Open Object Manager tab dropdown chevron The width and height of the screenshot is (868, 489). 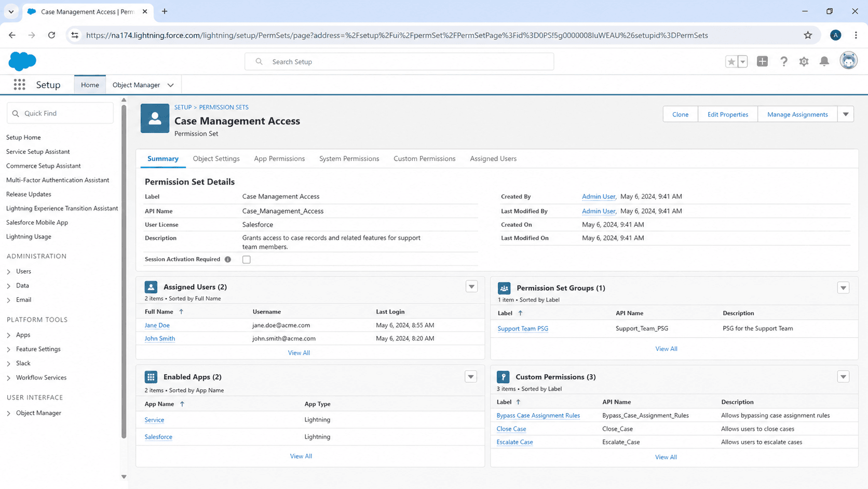(170, 85)
